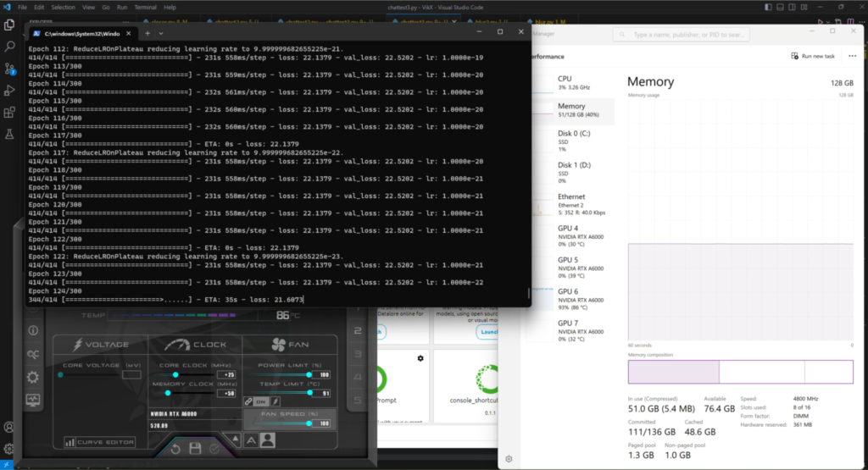Open Task Manager settings gear

(509, 459)
